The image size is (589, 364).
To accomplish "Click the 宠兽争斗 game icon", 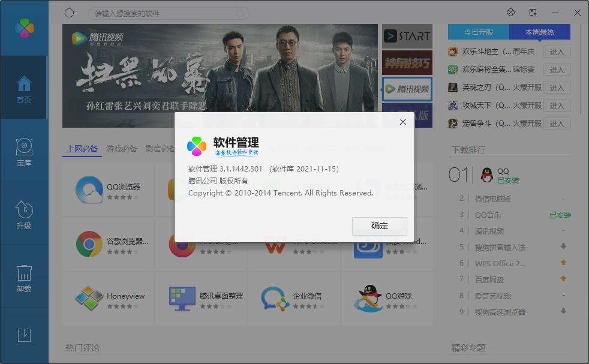I will (x=453, y=124).
